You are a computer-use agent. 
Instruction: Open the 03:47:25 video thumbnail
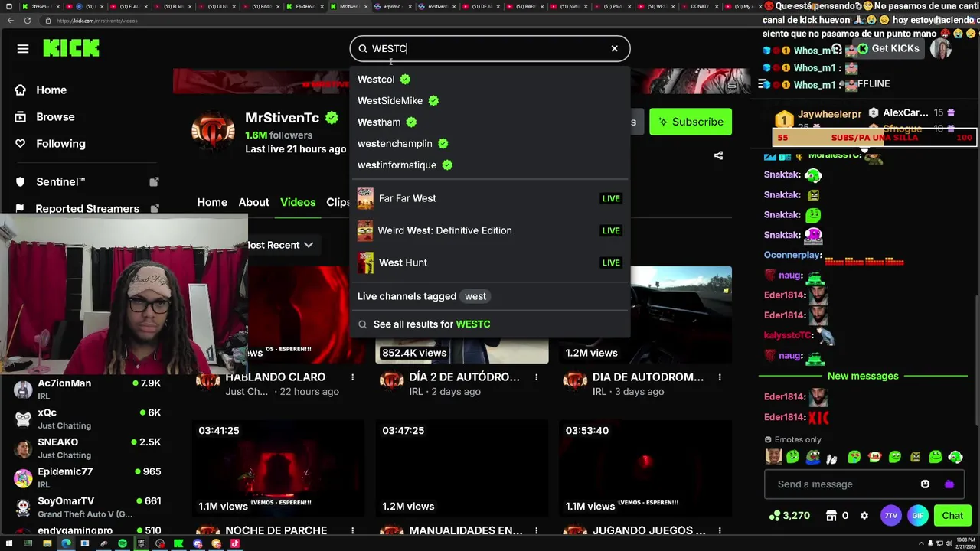coord(462,468)
